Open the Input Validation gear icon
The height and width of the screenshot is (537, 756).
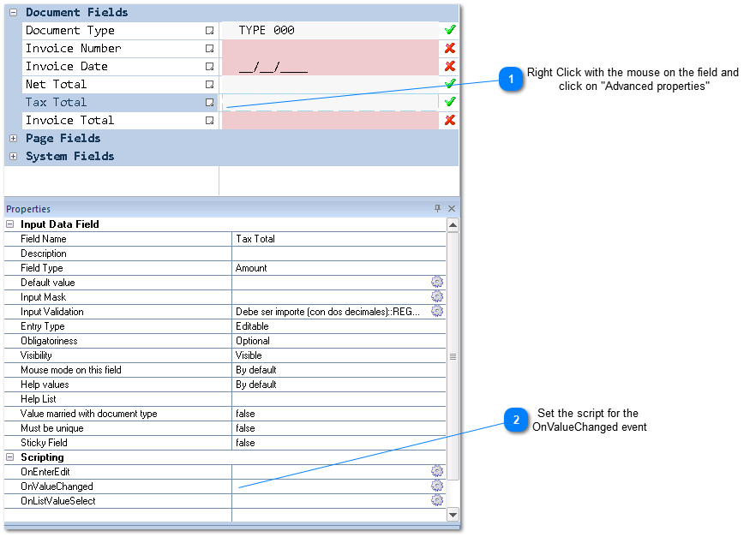pos(437,311)
